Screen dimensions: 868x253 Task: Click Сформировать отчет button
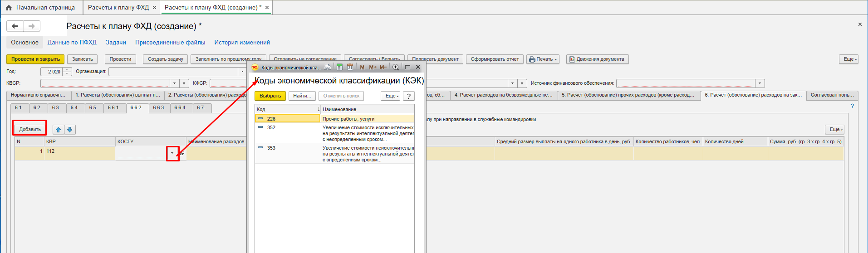(x=495, y=59)
